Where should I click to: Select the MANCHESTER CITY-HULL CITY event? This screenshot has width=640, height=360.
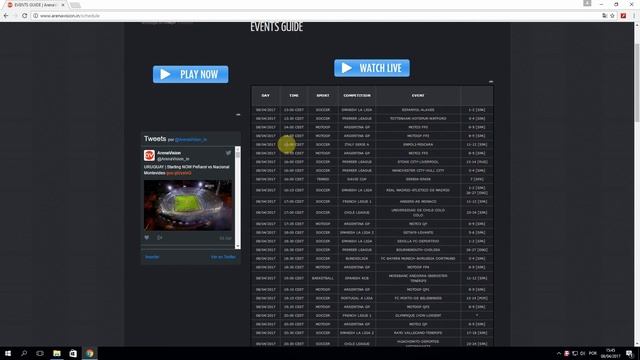tap(418, 171)
